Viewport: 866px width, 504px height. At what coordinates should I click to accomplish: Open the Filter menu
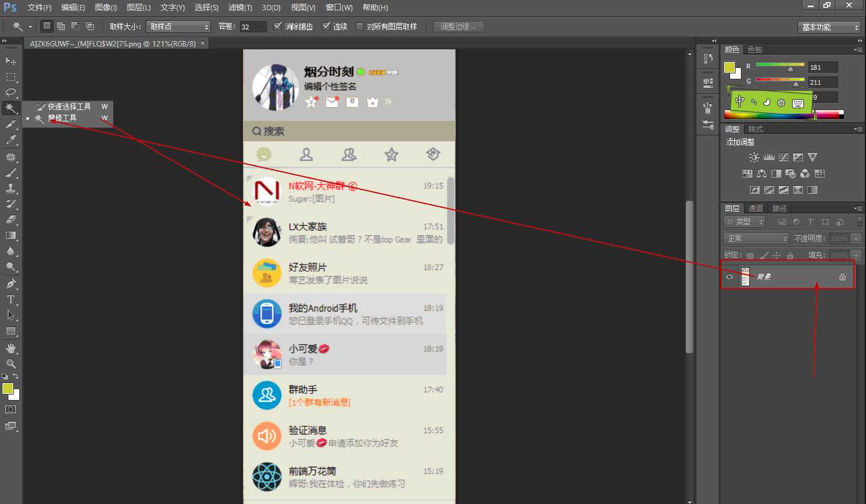click(x=241, y=8)
